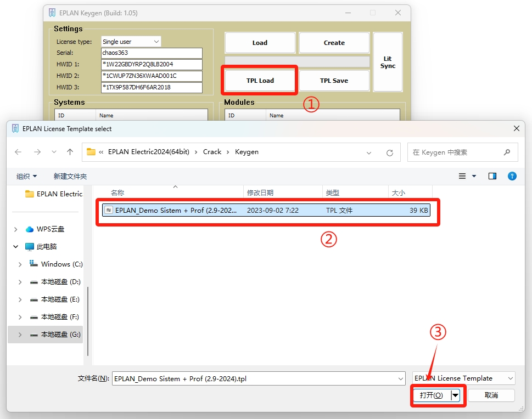Open the blue help question mark
532x419 pixels.
click(x=512, y=176)
